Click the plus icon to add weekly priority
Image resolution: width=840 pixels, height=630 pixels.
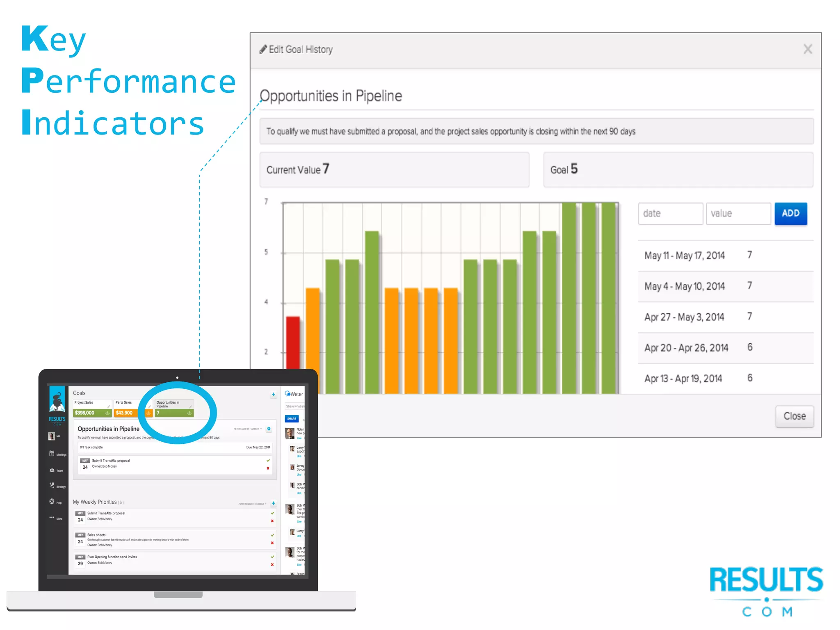point(273,503)
